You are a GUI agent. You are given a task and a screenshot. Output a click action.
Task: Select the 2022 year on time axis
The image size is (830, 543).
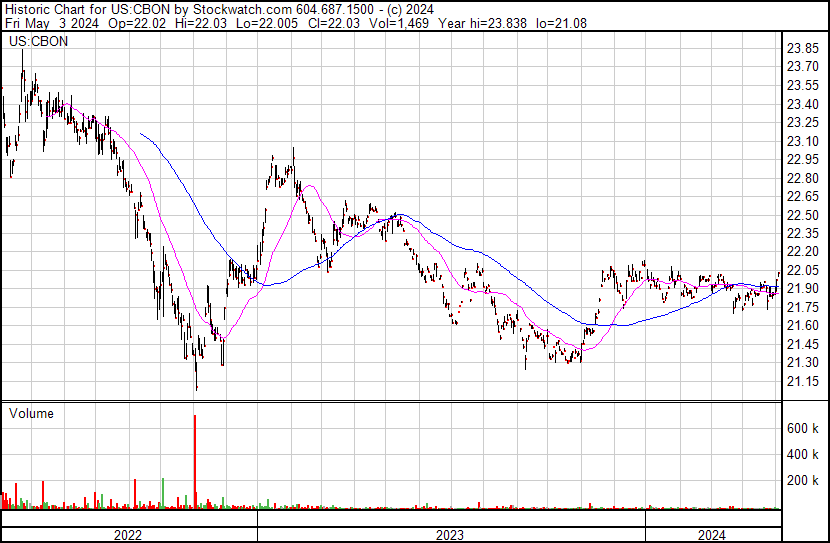point(127,535)
